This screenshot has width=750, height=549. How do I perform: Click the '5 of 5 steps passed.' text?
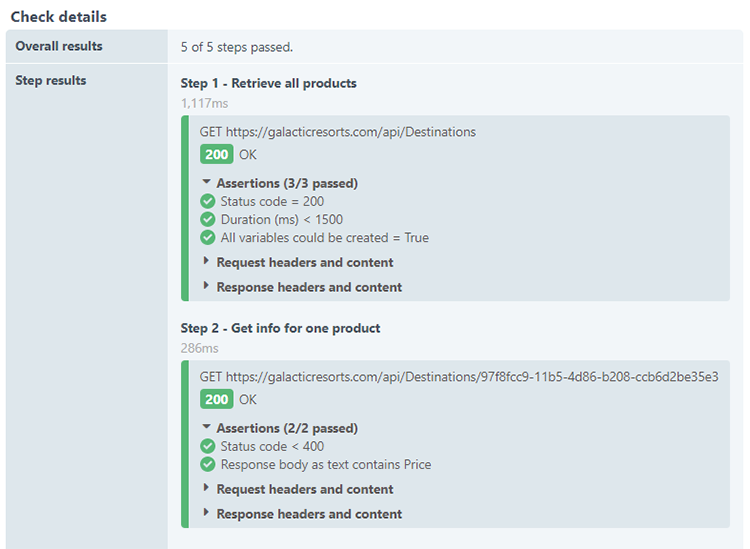pos(237,47)
